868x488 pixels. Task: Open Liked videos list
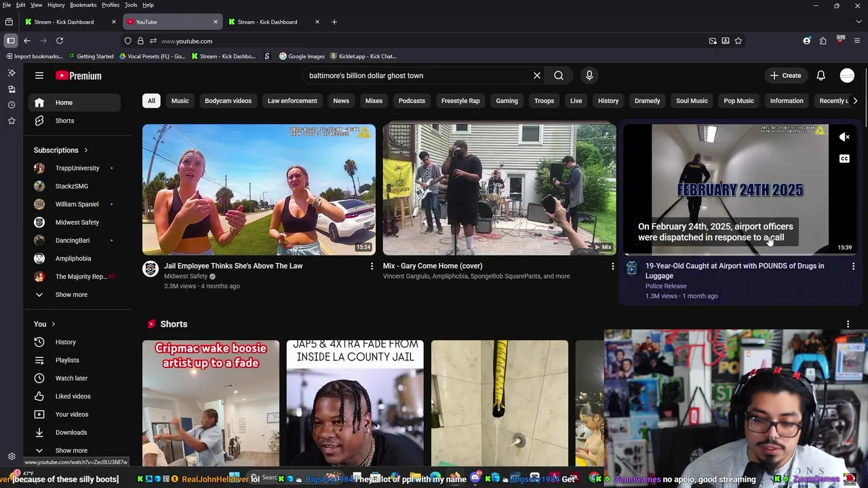click(75, 396)
